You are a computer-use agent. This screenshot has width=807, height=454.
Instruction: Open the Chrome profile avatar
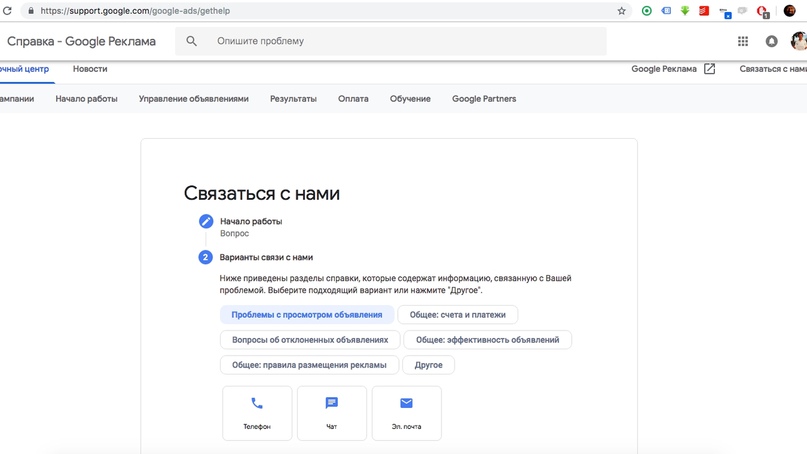point(790,11)
